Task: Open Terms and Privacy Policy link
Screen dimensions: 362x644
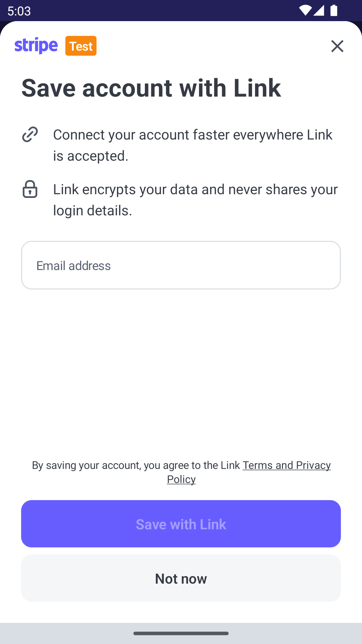Action: [x=287, y=465]
